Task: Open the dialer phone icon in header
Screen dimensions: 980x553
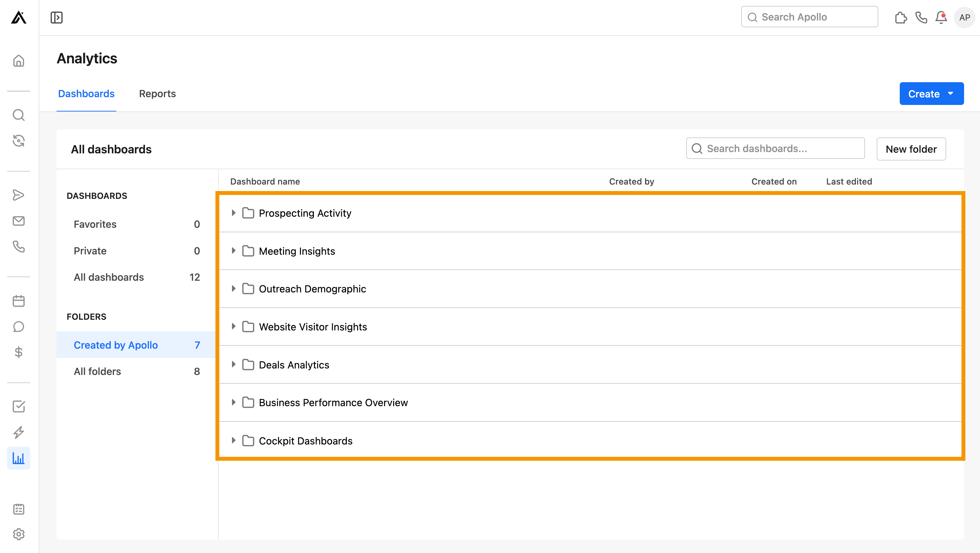Action: pos(921,18)
